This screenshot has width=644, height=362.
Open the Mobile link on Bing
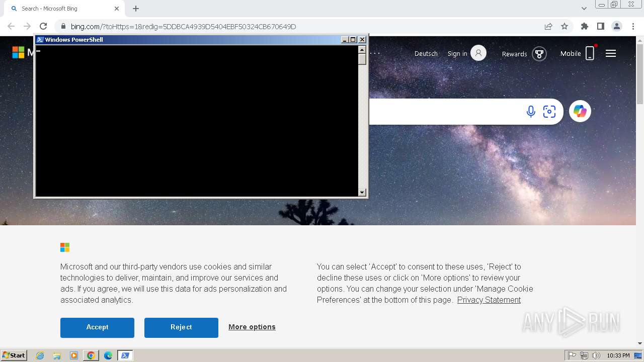pos(571,53)
